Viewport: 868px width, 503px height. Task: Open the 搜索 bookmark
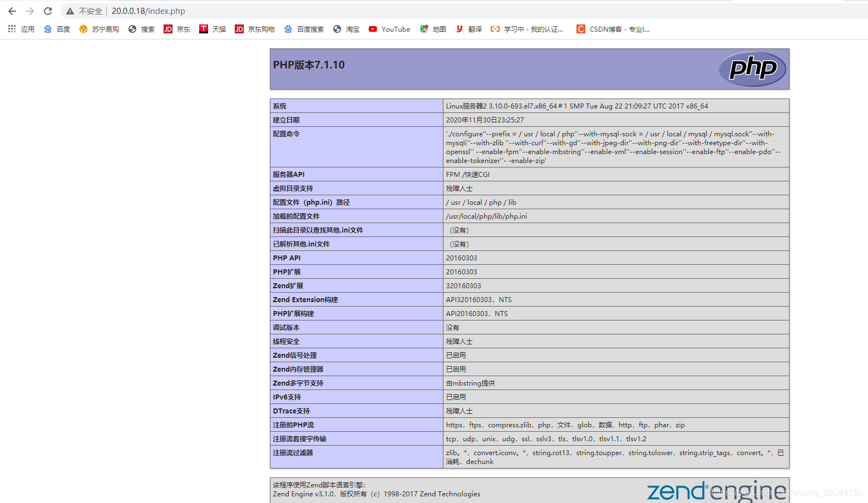(x=141, y=29)
